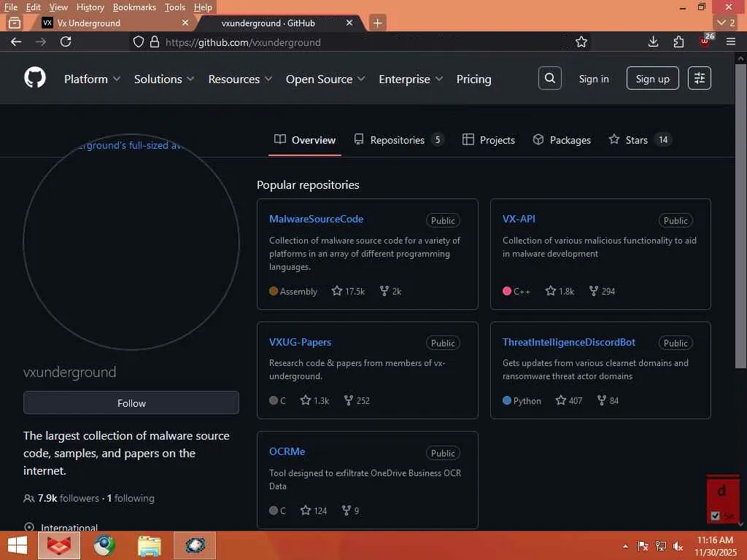This screenshot has width=747, height=560.
Task: Open a new tab with plus
Action: coord(377,23)
